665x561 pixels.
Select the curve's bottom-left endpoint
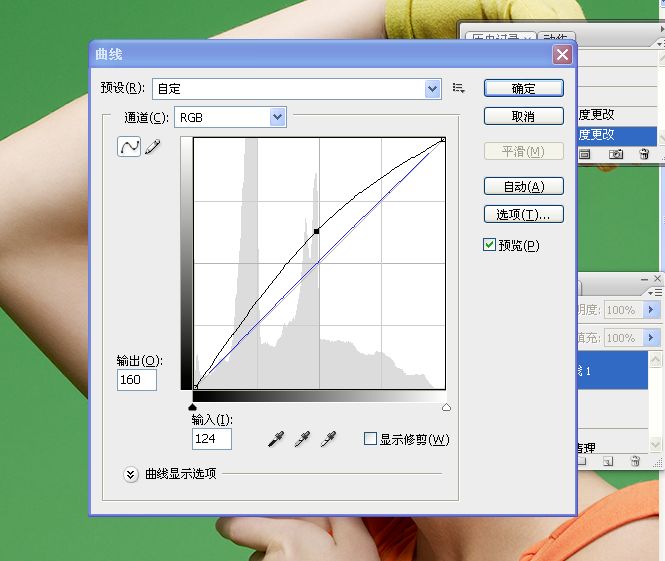pyautogui.click(x=196, y=387)
